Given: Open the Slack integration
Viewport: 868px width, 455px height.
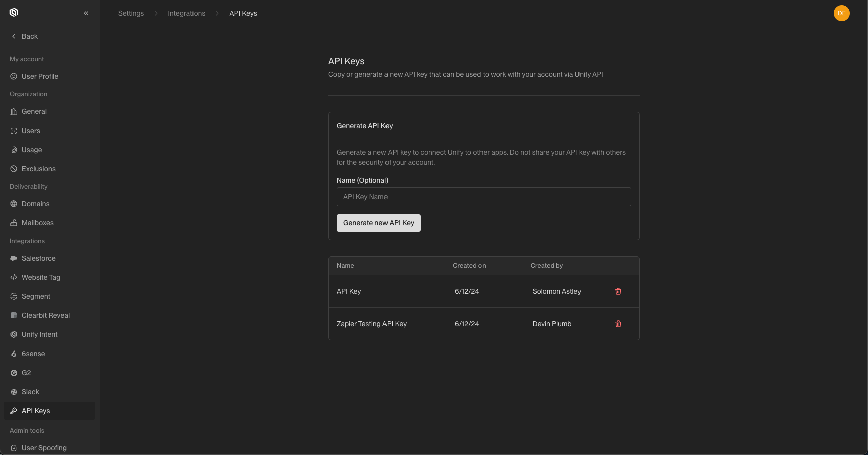Looking at the screenshot, I should point(30,392).
